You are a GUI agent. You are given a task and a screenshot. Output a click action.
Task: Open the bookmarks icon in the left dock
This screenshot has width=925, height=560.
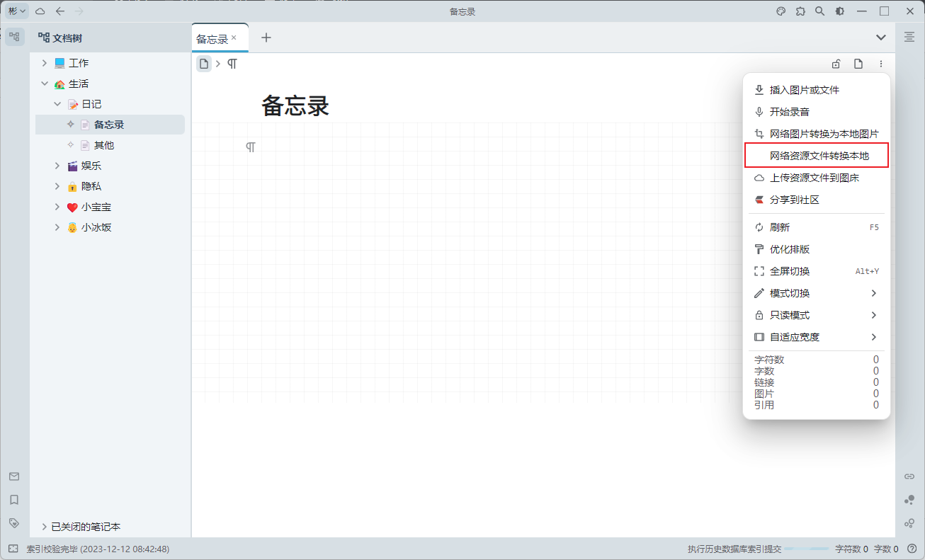click(14, 500)
